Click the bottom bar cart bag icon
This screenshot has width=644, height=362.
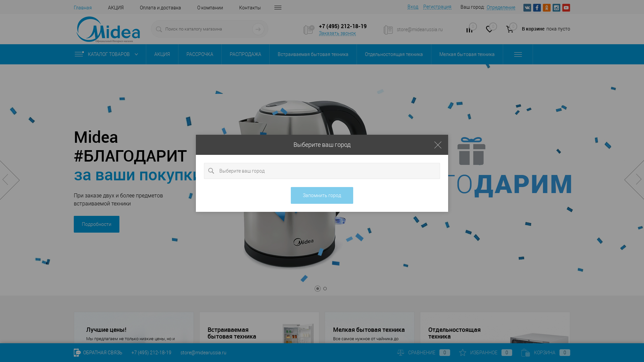[525, 353]
